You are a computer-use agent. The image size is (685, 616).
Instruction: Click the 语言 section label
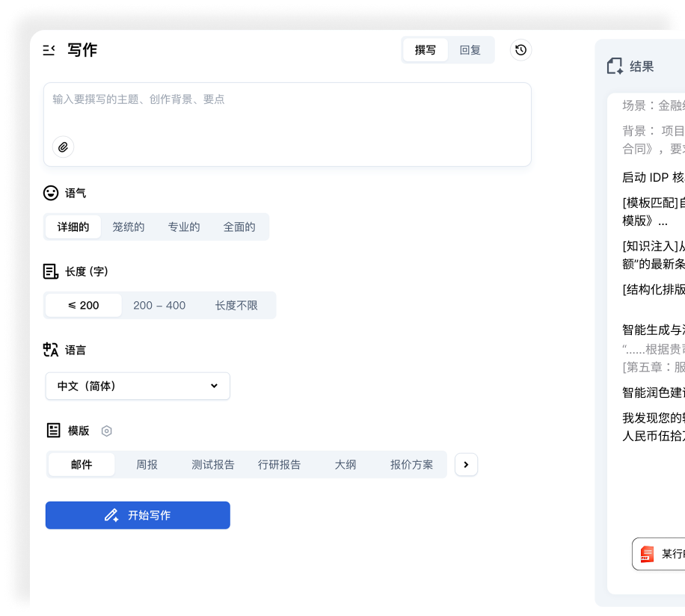(76, 350)
